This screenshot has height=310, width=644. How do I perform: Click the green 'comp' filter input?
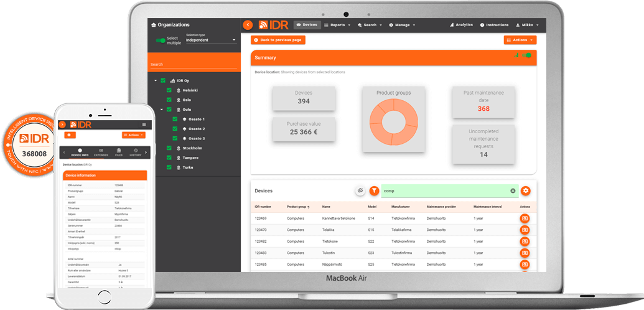[450, 190]
